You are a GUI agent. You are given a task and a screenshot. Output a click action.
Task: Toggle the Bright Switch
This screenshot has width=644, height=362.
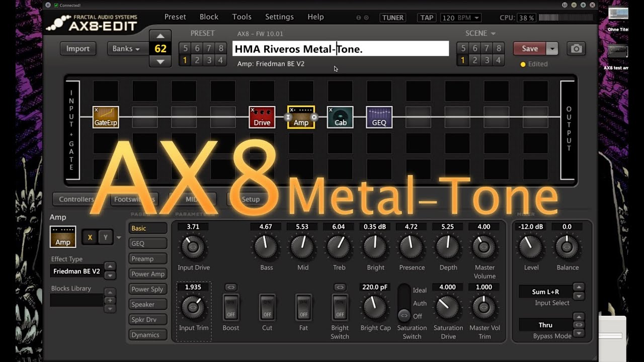click(x=340, y=308)
